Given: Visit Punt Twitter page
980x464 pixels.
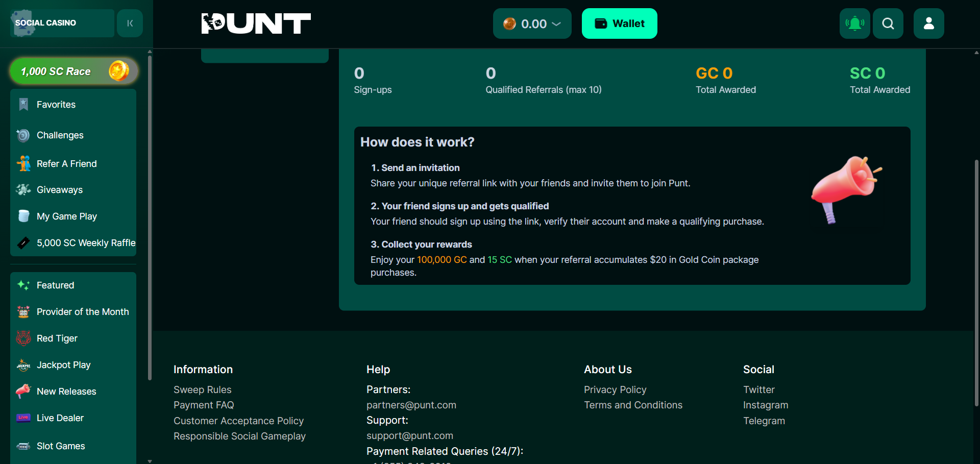Looking at the screenshot, I should (759, 389).
